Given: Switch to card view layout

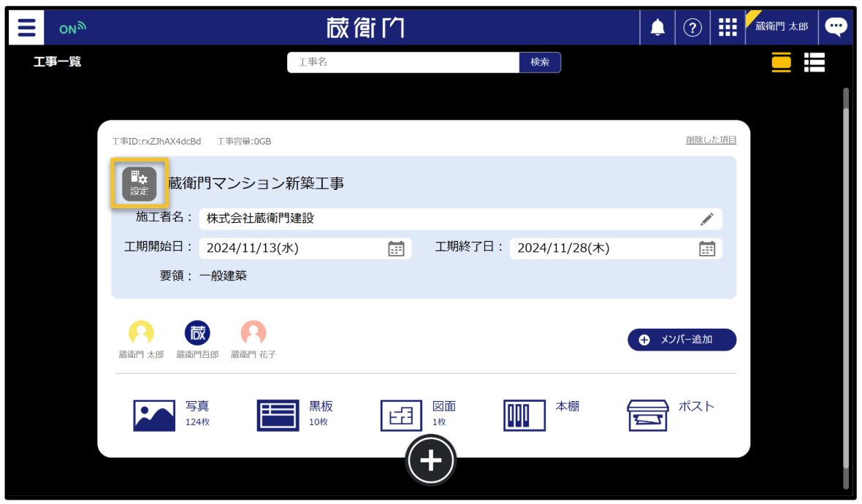Looking at the screenshot, I should click(782, 63).
